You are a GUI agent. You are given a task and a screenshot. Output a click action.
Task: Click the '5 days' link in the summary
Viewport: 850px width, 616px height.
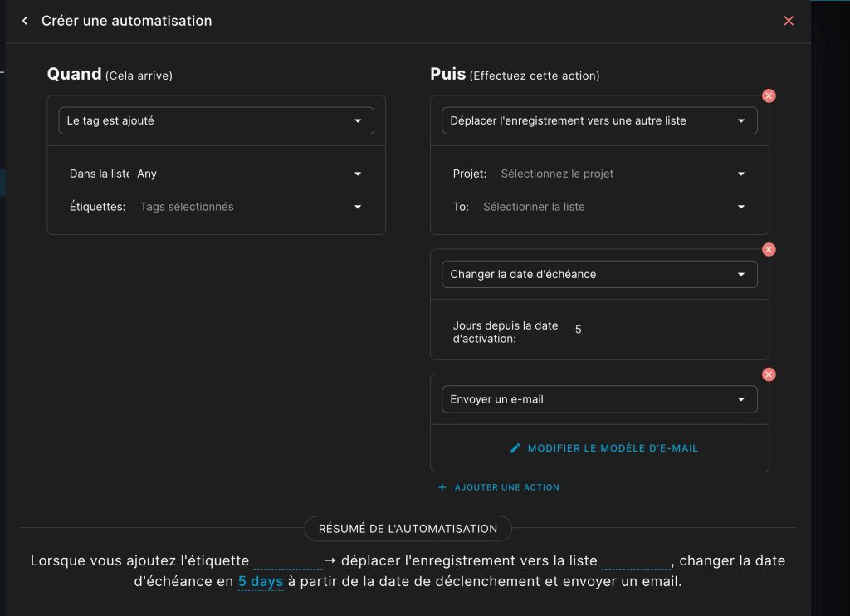tap(261, 581)
